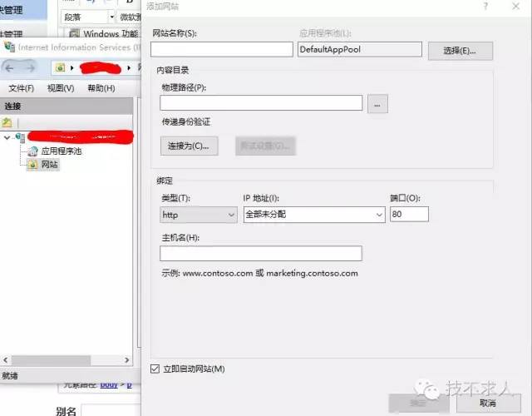Open the 视图(V) menu
532x416 pixels.
[61, 88]
